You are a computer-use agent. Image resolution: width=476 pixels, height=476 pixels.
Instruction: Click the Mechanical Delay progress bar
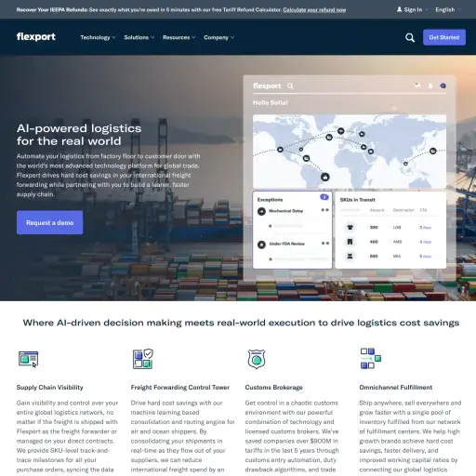[288, 226]
